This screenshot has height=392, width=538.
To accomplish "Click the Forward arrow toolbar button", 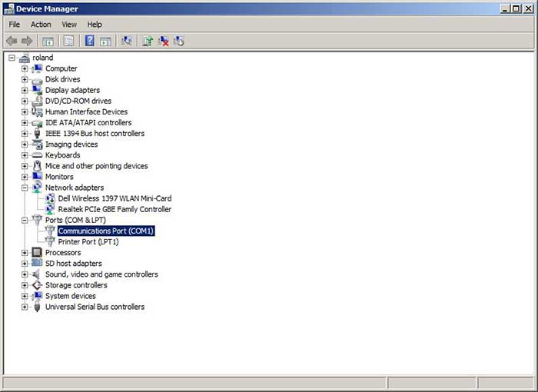I will 27,42.
